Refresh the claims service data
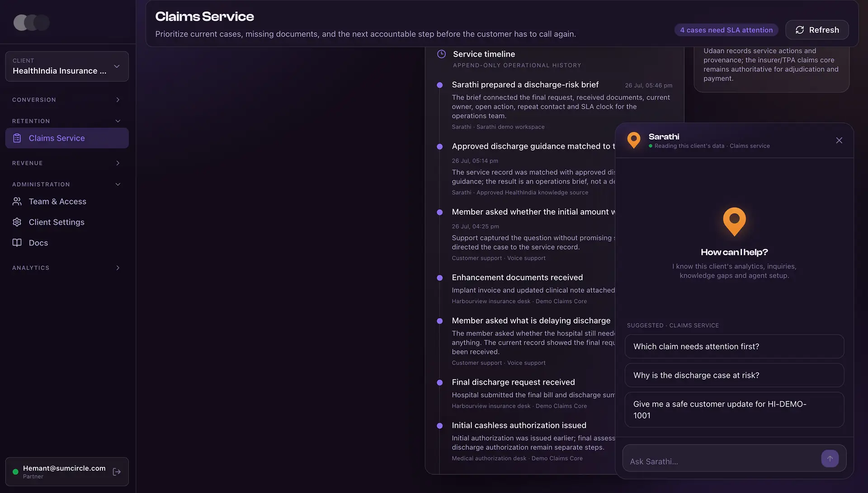Viewport: 868px width, 493px height. (817, 30)
